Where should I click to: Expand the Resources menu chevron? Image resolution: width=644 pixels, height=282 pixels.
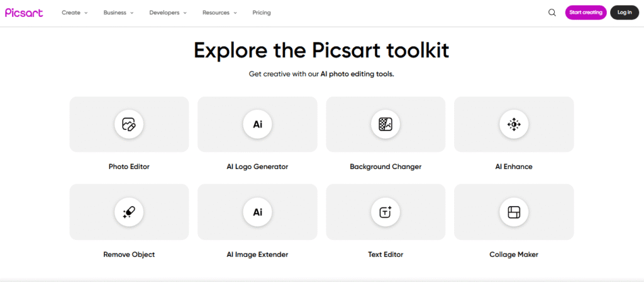click(235, 13)
